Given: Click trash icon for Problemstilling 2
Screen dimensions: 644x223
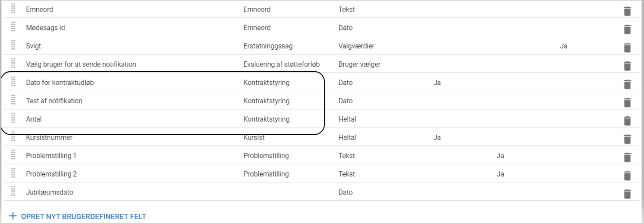Looking at the screenshot, I should (x=627, y=176).
